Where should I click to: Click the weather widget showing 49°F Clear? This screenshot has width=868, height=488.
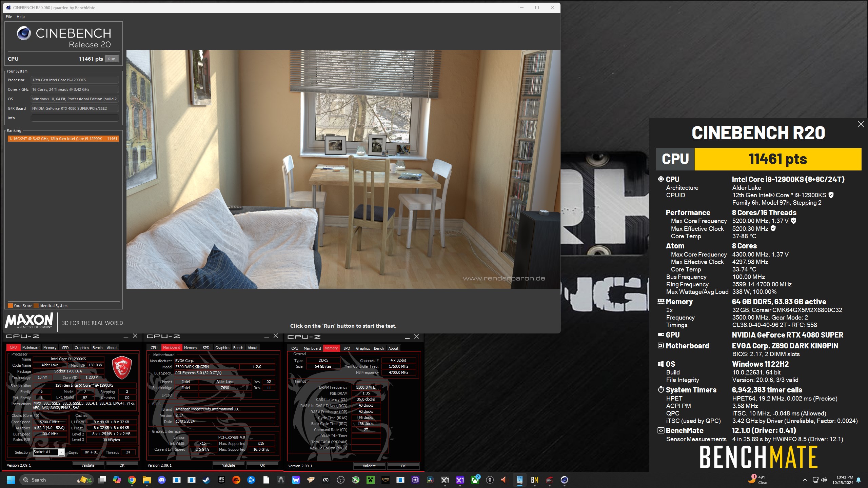758,480
